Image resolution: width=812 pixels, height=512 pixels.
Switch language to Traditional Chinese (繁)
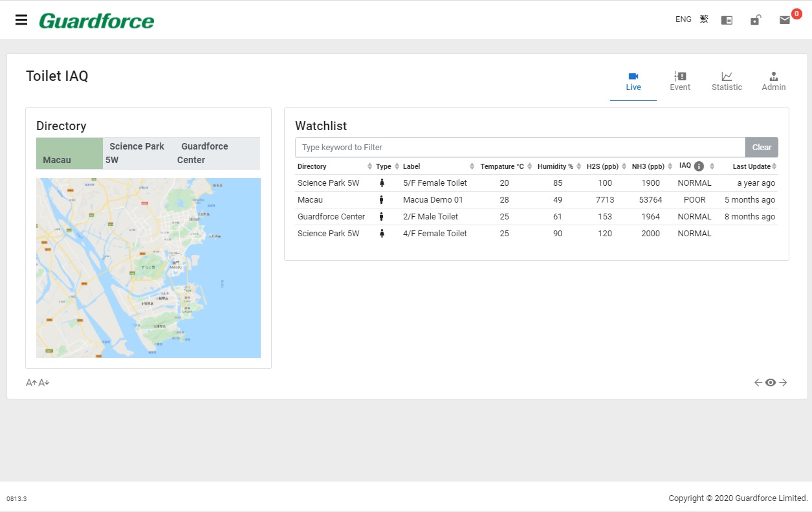tap(704, 19)
